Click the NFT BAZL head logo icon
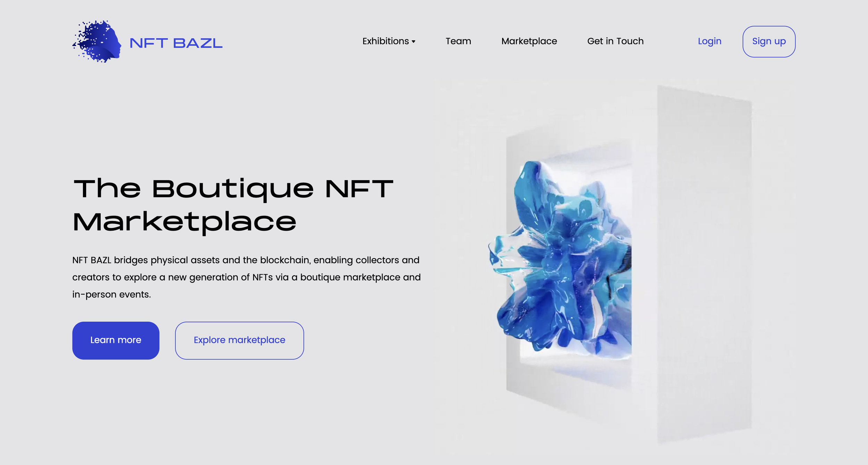This screenshot has height=465, width=868. (97, 41)
